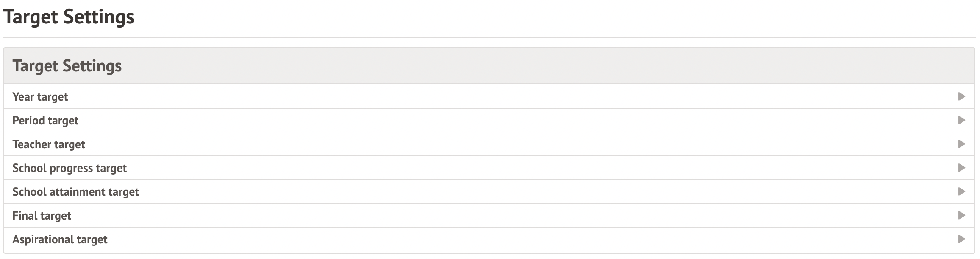Click the Period target triangle icon
Image resolution: width=980 pixels, height=259 pixels.
pyautogui.click(x=961, y=120)
